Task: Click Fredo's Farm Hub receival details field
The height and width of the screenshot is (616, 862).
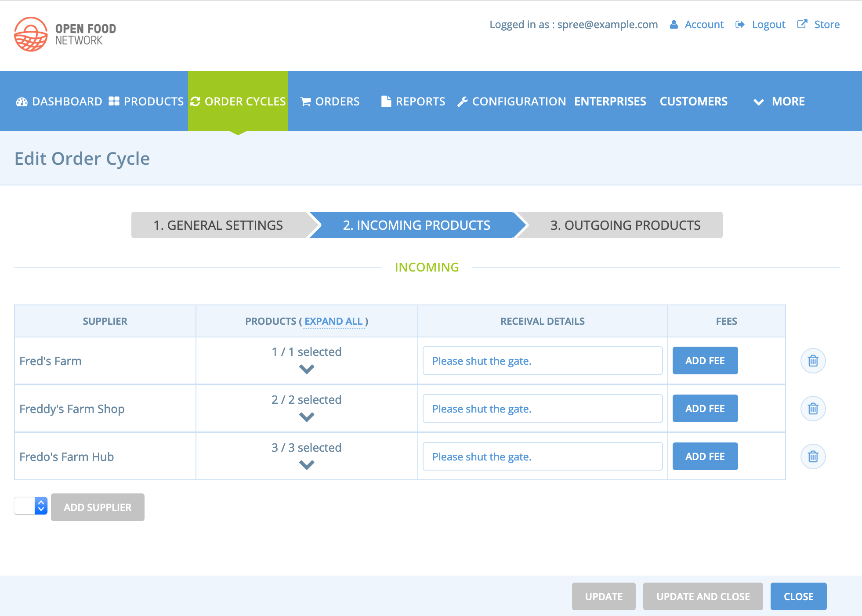Action: point(542,457)
